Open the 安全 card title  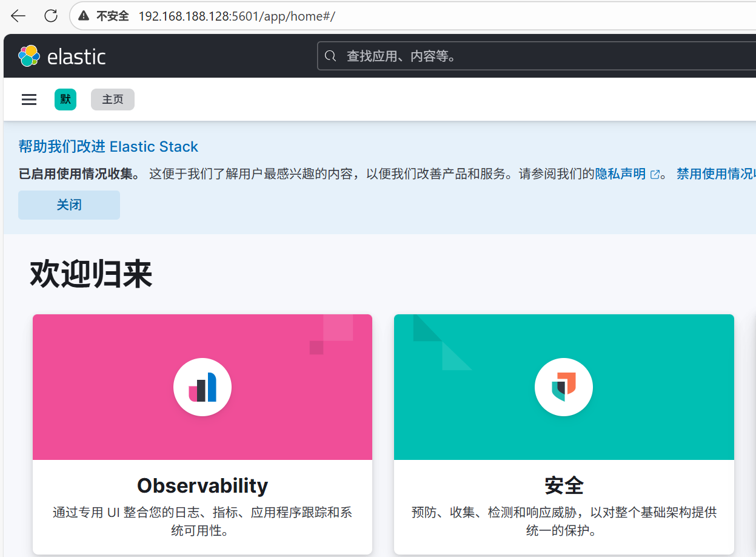coord(564,485)
